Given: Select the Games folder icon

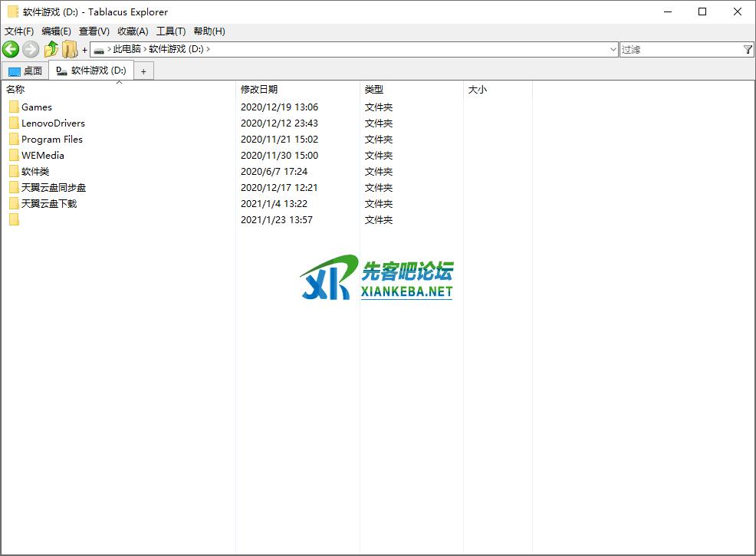Looking at the screenshot, I should click(14, 107).
